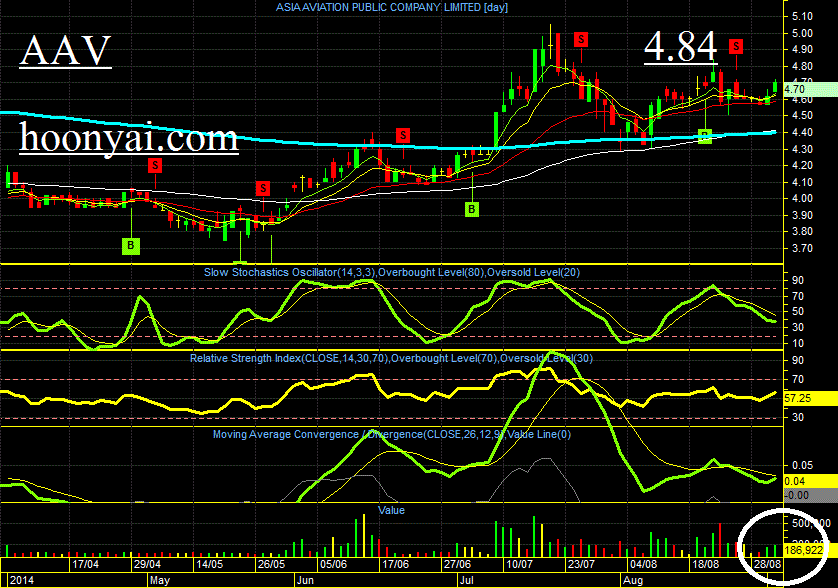Click the 4.20 price axis label

point(802,165)
